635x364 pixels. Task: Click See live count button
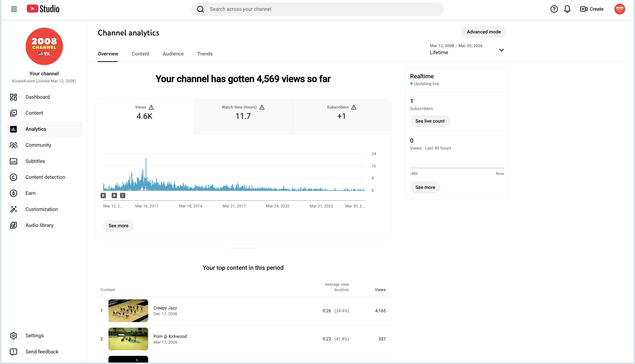point(430,121)
